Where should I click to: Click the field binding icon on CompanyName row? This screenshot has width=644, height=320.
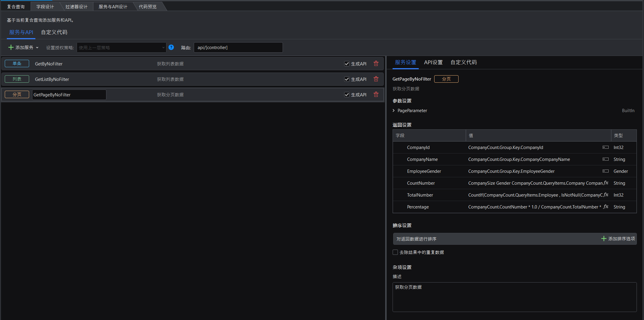(x=605, y=159)
